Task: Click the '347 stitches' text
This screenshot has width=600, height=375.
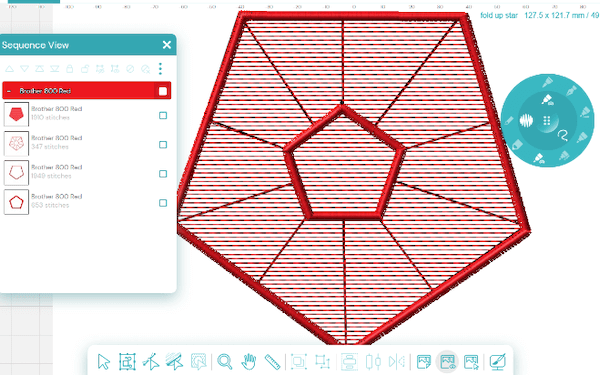Action: [x=50, y=147]
